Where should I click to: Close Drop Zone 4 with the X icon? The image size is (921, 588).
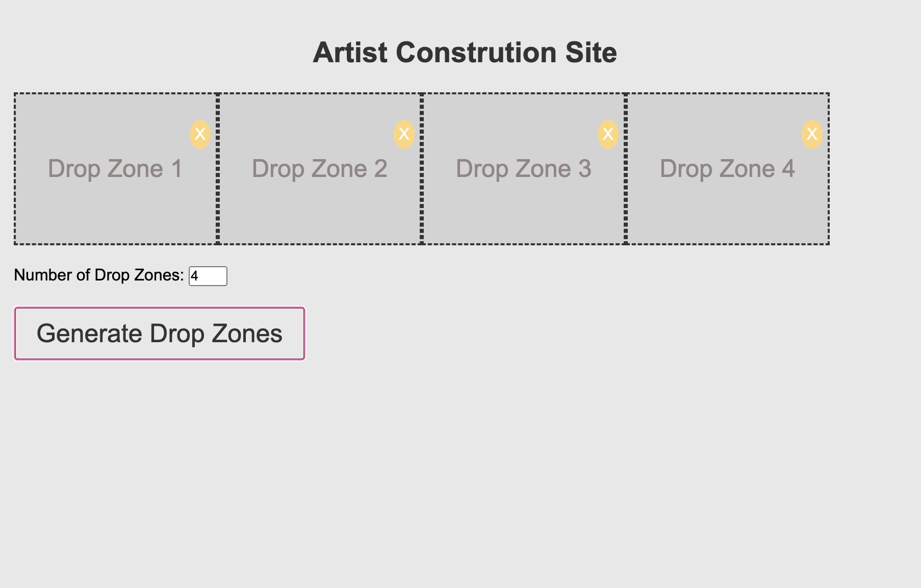pos(812,134)
